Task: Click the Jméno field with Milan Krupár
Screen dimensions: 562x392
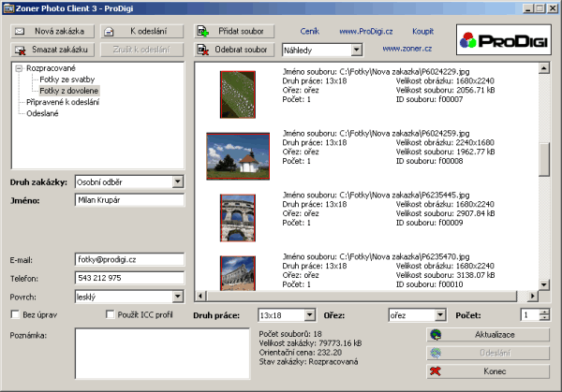Action: pyautogui.click(x=130, y=200)
